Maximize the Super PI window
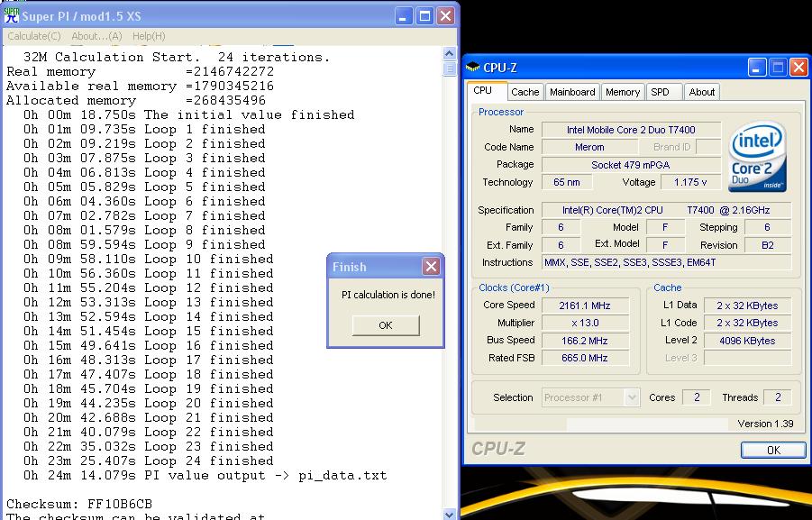Viewport: 812px width, 520px height. point(424,16)
